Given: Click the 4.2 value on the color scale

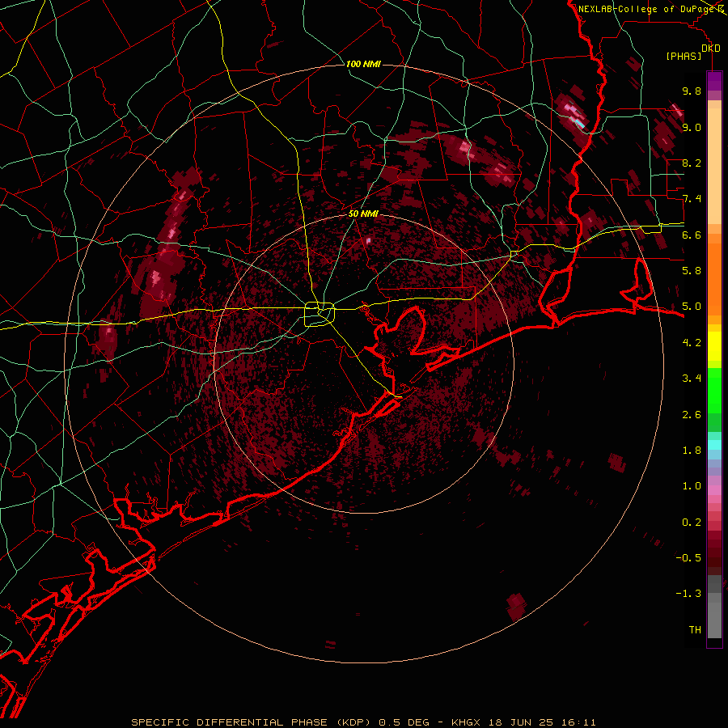Looking at the screenshot, I should 692,343.
